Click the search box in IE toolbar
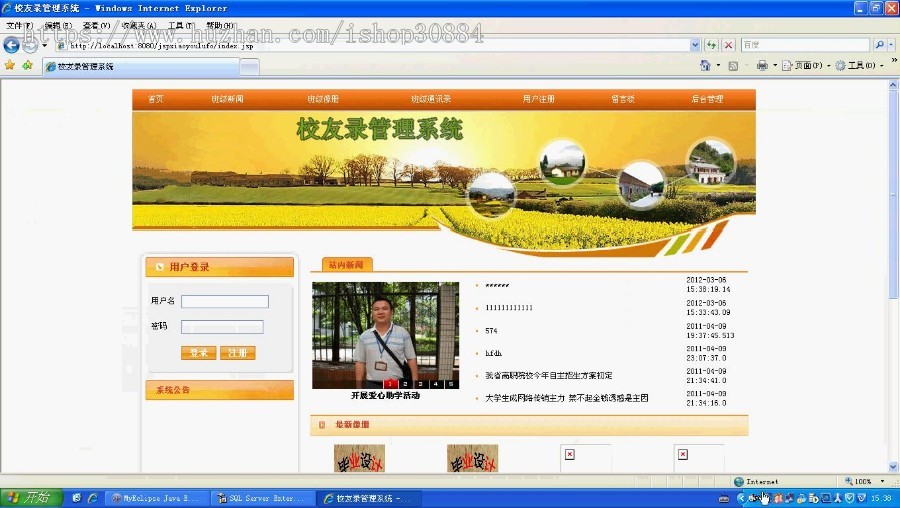The width and height of the screenshot is (900, 508). [805, 45]
